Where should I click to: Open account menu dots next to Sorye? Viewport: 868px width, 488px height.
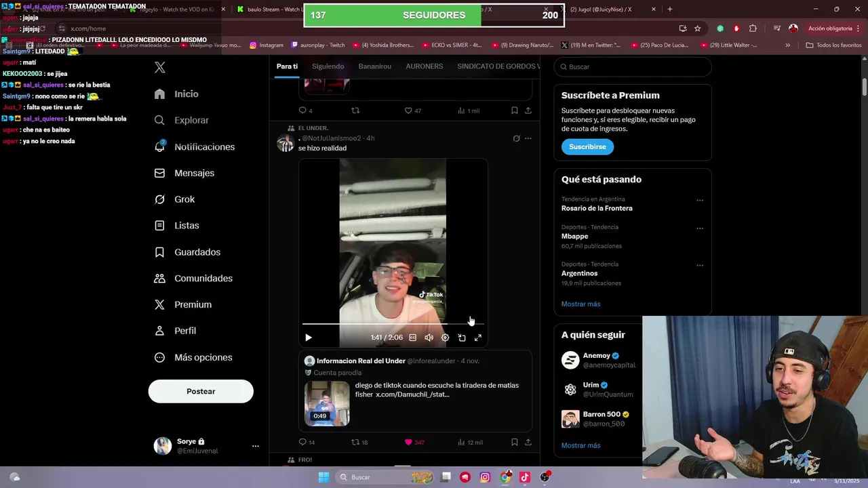[256, 446]
